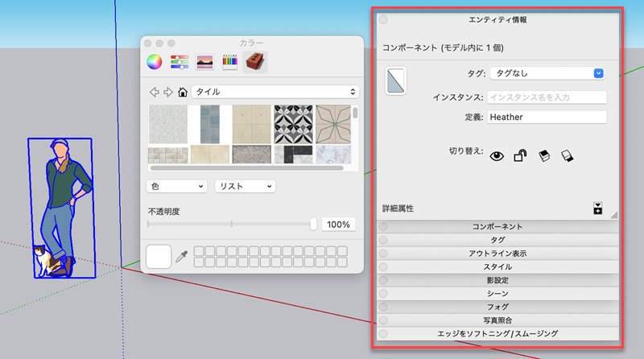Click the opacity slider handle
644x359 pixels.
pos(313,224)
